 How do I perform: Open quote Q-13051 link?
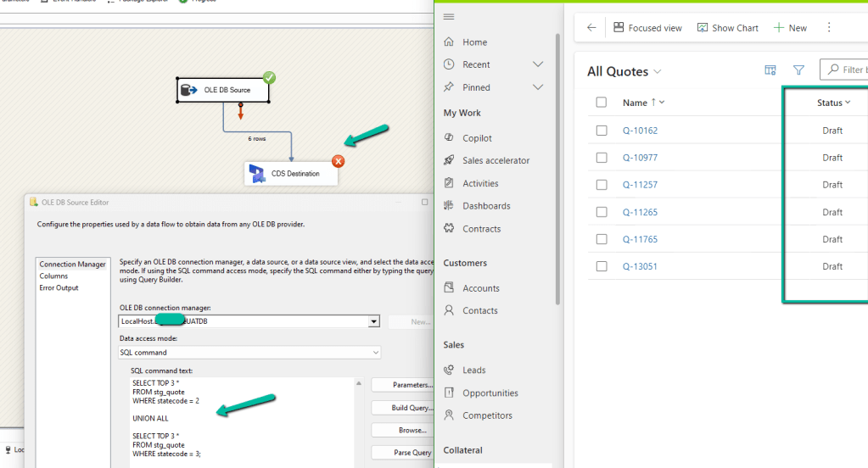[x=640, y=266]
